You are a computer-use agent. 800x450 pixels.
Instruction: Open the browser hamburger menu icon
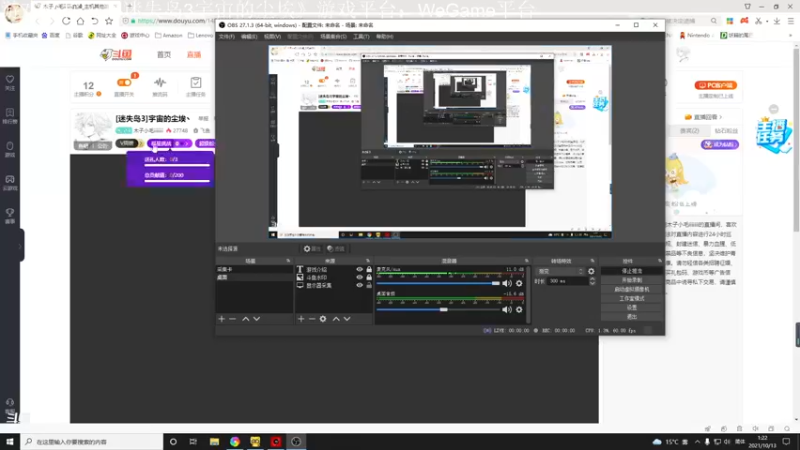[790, 21]
